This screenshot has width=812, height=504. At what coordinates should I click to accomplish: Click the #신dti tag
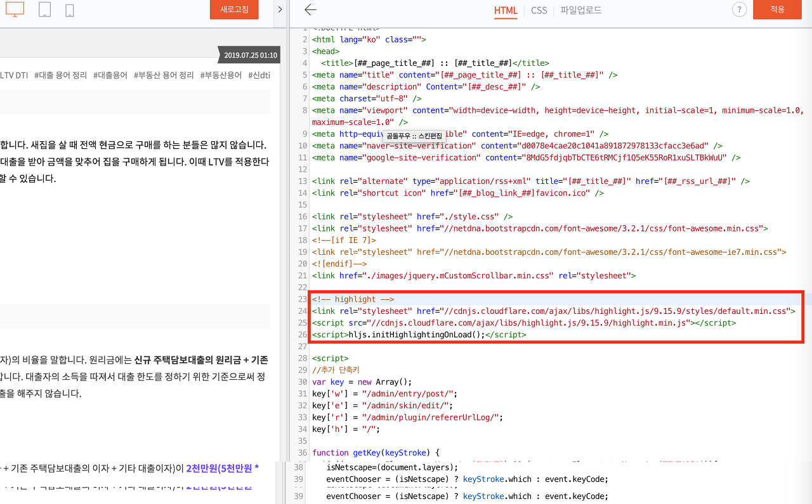(259, 75)
